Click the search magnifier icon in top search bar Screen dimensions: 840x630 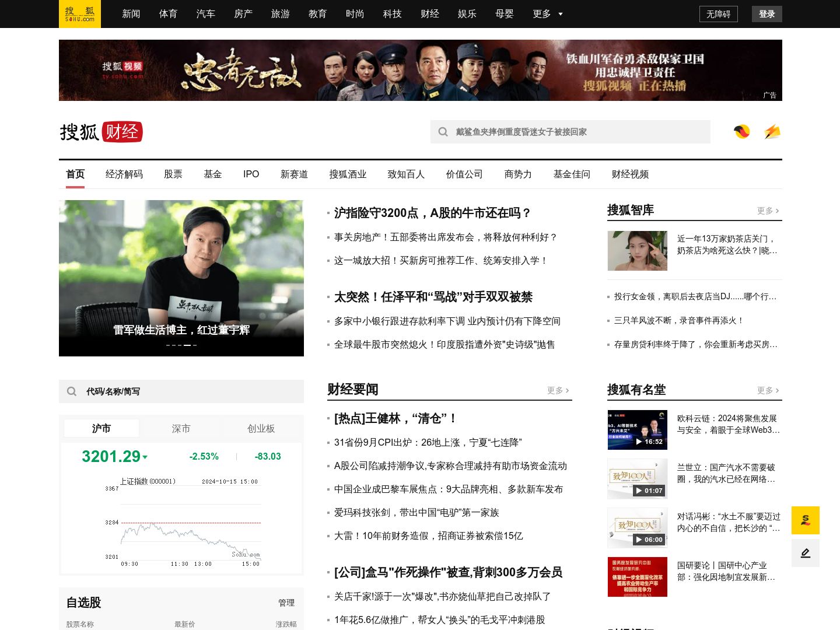(443, 132)
